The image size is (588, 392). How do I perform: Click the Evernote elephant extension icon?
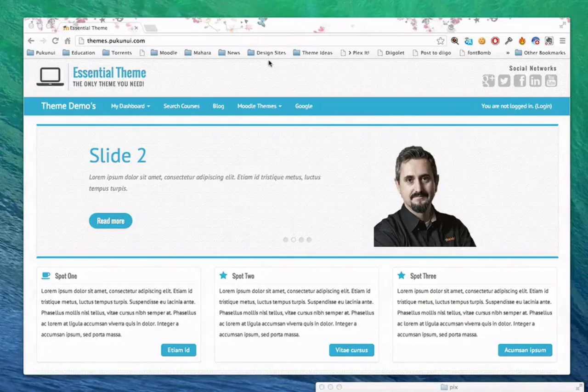click(549, 41)
